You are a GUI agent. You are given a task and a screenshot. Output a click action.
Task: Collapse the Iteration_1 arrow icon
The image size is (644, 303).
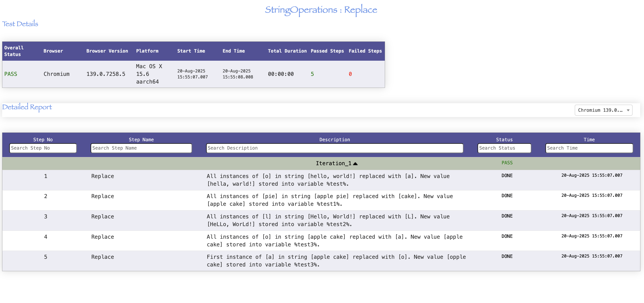point(355,164)
